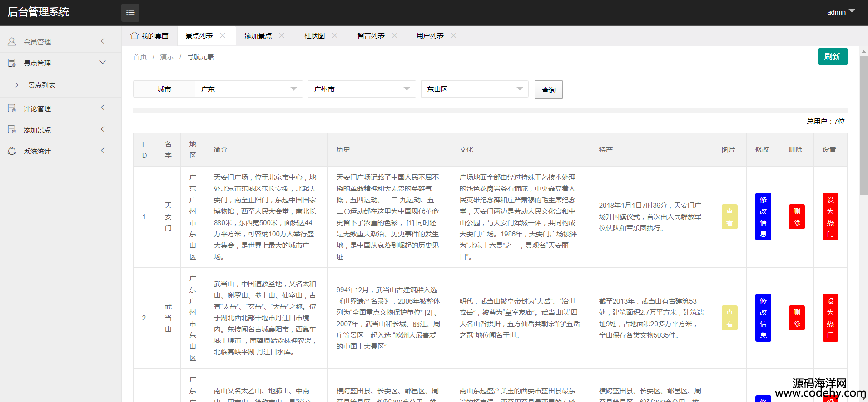Click 查看 image button for 天安门
868x402 pixels.
[729, 217]
